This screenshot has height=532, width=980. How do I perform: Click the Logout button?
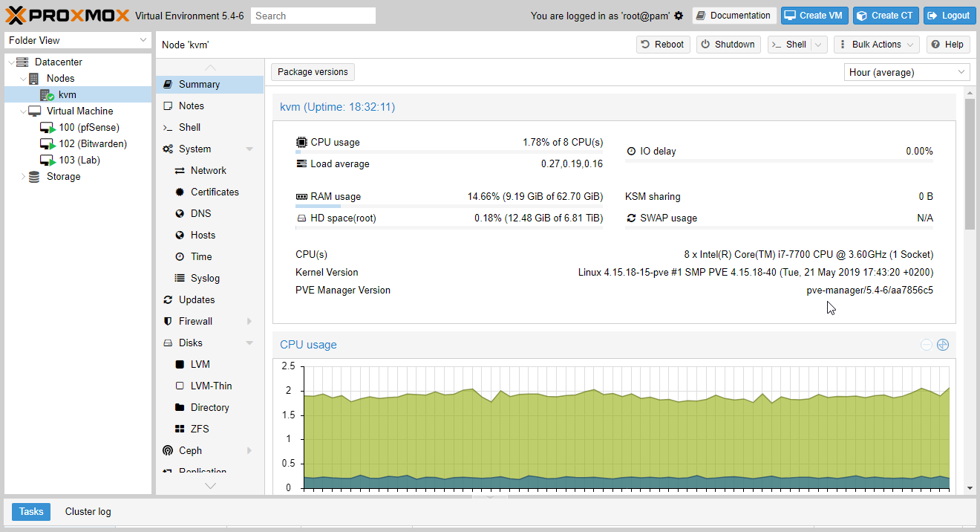point(949,16)
